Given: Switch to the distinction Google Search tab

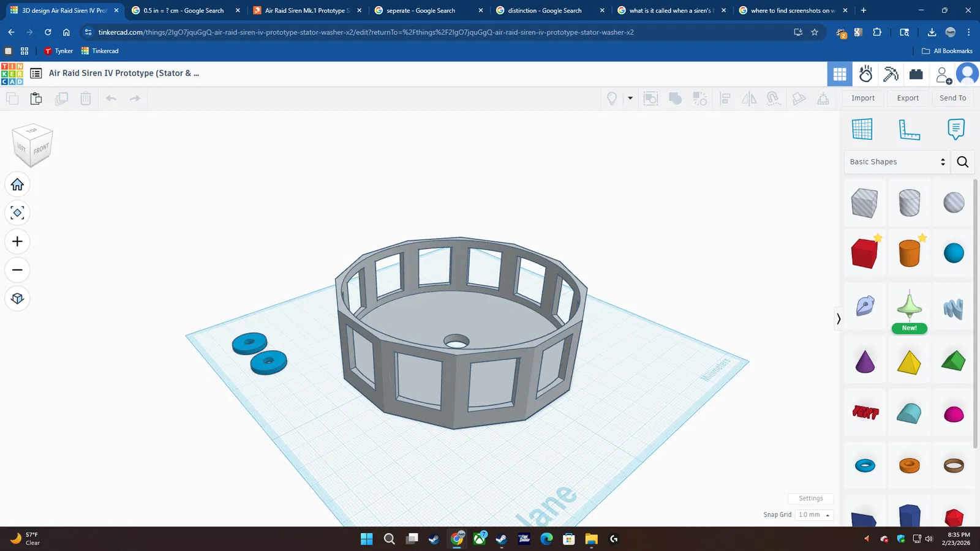Looking at the screenshot, I should coord(544,10).
